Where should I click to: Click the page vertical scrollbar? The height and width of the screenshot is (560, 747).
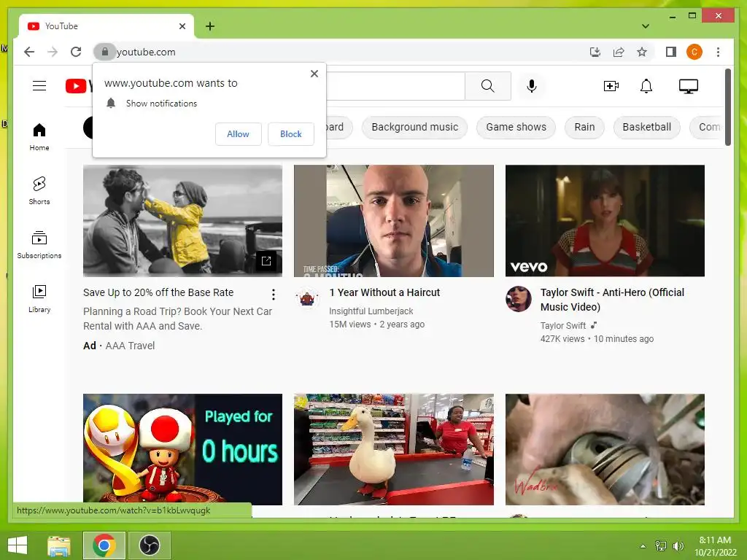point(727,107)
